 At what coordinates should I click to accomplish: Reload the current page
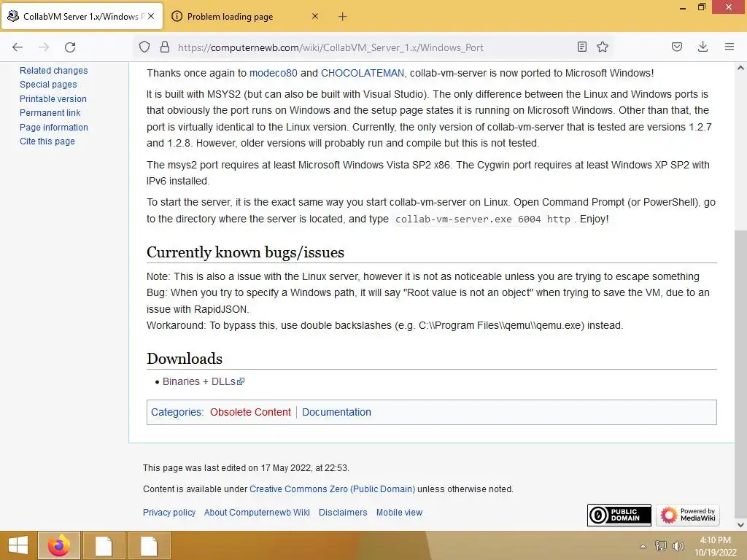(70, 47)
